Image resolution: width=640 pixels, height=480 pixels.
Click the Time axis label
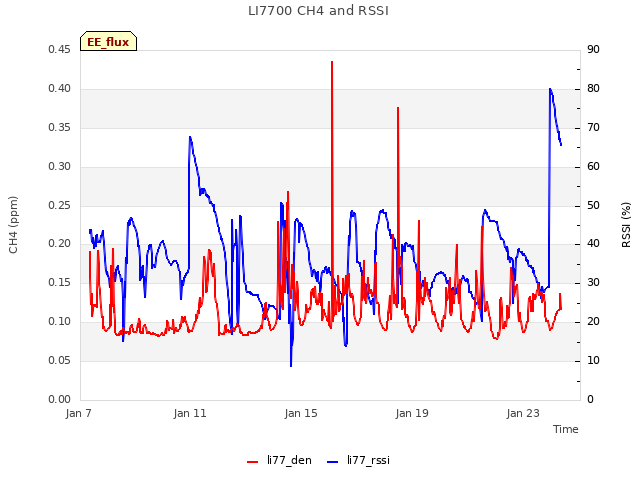coord(566,429)
